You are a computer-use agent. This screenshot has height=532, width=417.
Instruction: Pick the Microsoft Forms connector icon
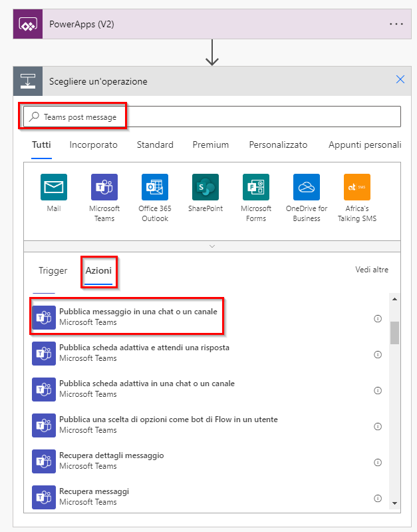click(x=255, y=187)
